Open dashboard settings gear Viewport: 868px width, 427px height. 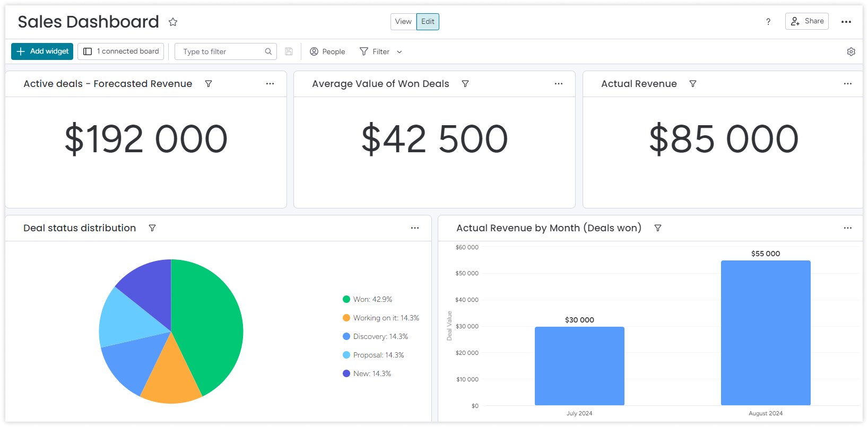pyautogui.click(x=851, y=51)
